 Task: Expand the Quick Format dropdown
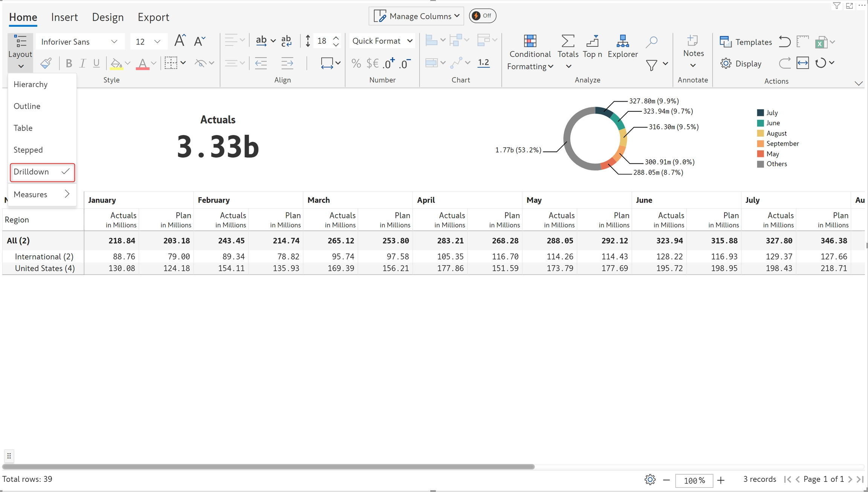(382, 41)
